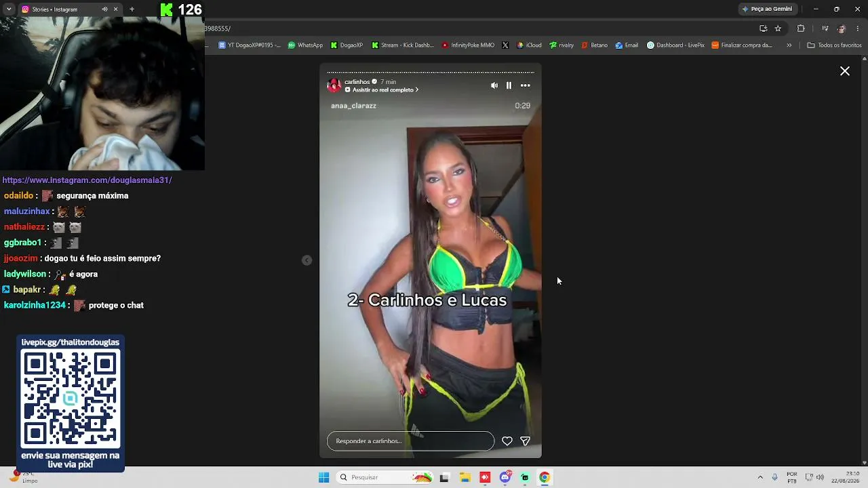Mute the Stories • Instagram browser tab
This screenshot has height=488, width=868.
[104, 9]
